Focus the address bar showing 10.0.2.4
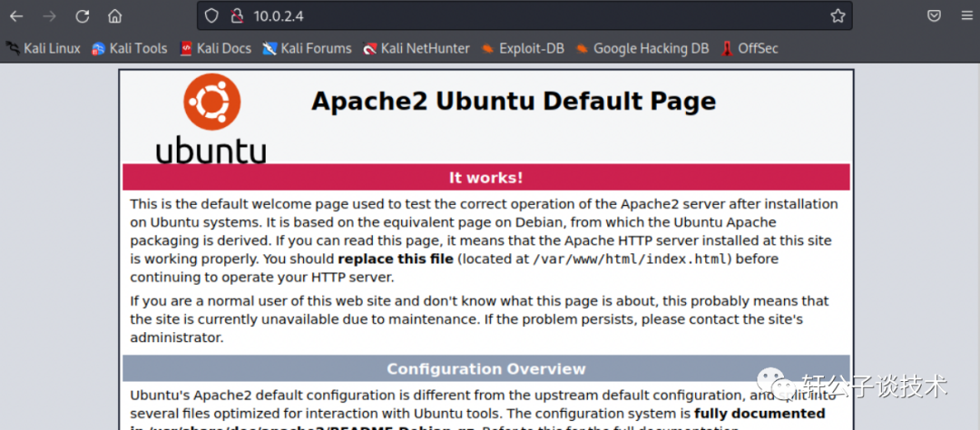 pos(525,16)
